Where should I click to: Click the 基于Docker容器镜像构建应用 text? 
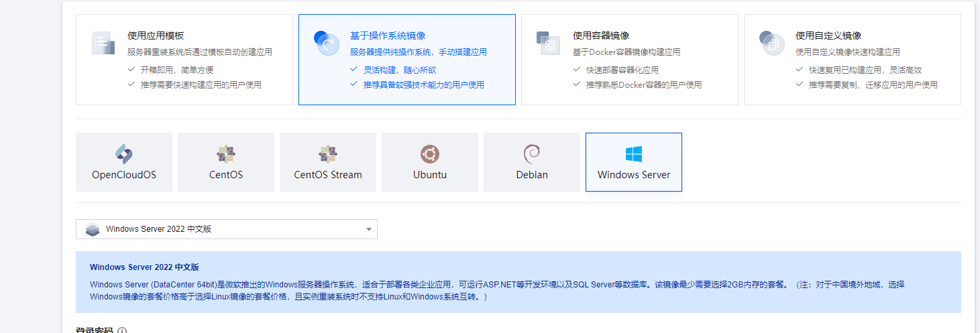[x=627, y=52]
